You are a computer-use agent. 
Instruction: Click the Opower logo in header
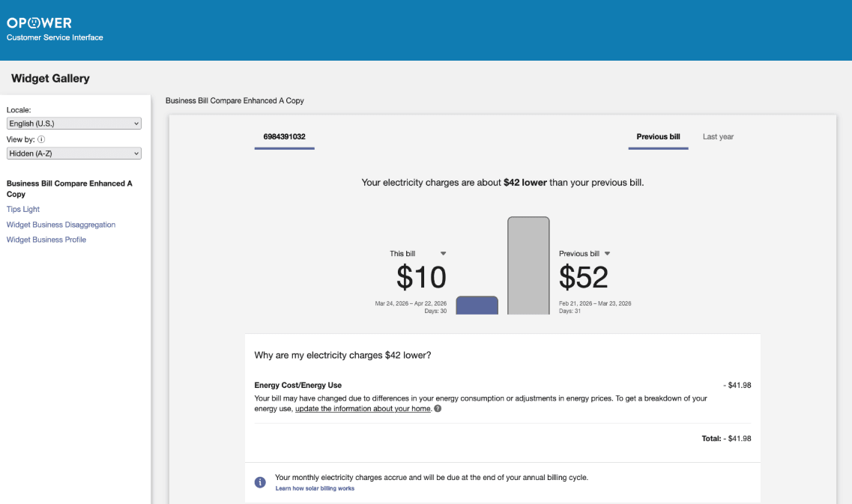tap(39, 22)
